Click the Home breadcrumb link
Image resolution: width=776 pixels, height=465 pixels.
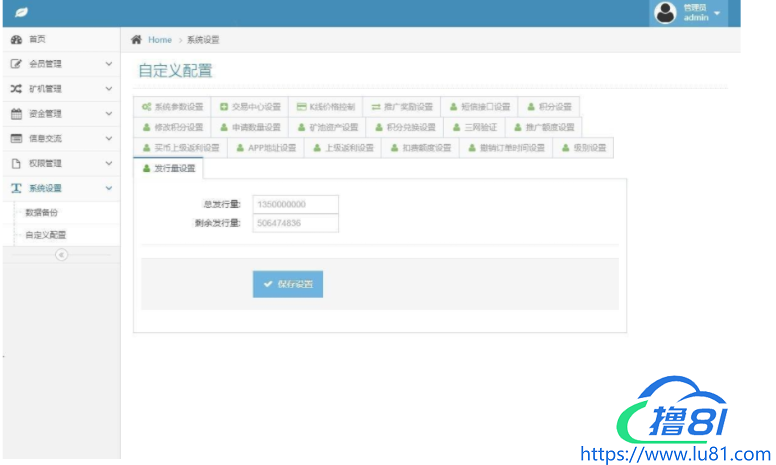pyautogui.click(x=159, y=39)
